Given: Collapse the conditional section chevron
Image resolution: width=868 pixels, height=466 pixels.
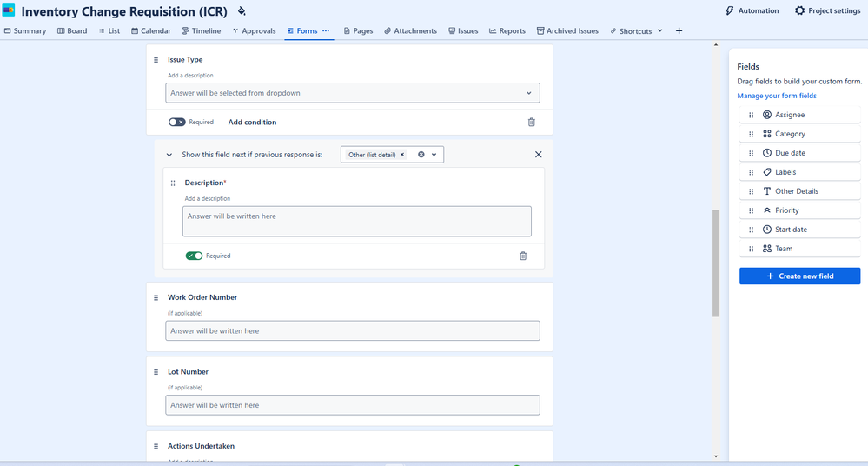Looking at the screenshot, I should pos(169,155).
